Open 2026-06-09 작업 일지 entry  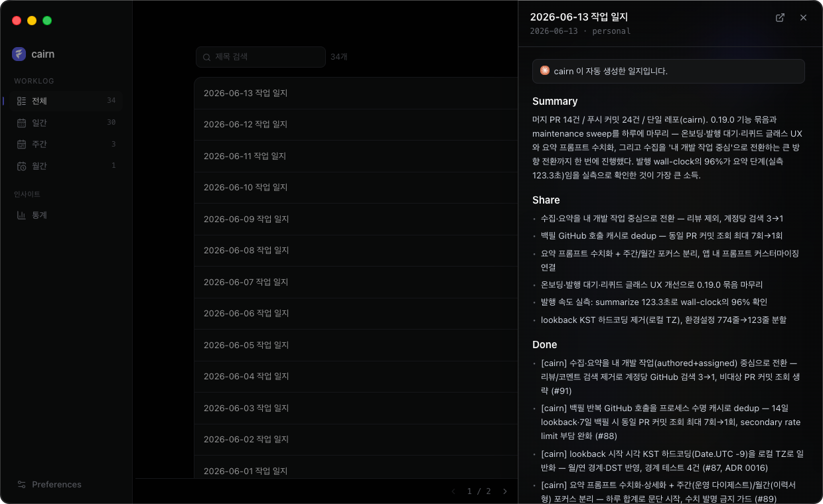pyautogui.click(x=356, y=219)
